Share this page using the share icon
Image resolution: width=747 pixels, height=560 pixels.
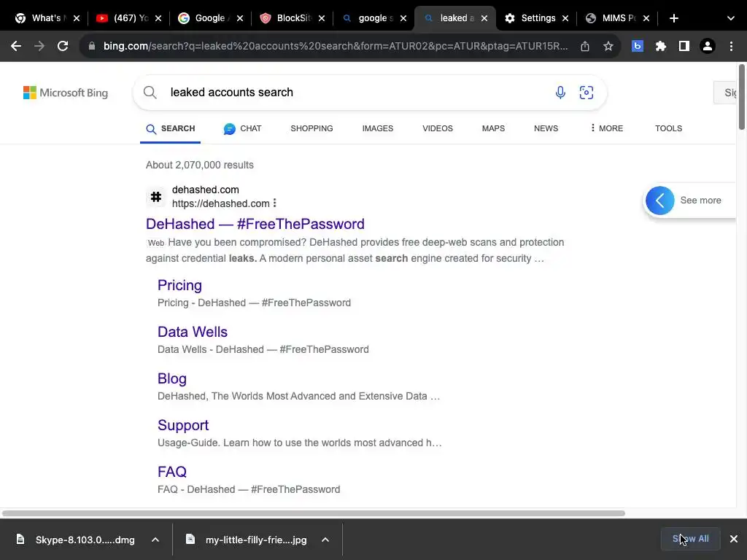coord(585,46)
